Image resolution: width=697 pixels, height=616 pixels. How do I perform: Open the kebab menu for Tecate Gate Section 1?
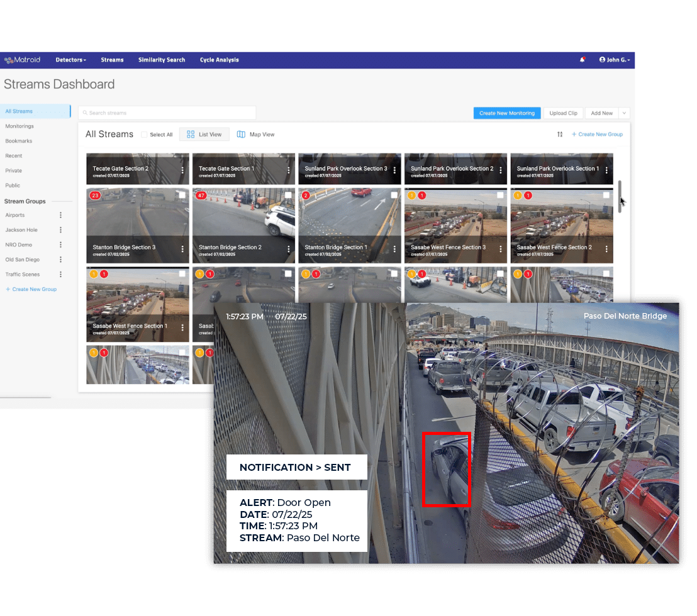[289, 170]
